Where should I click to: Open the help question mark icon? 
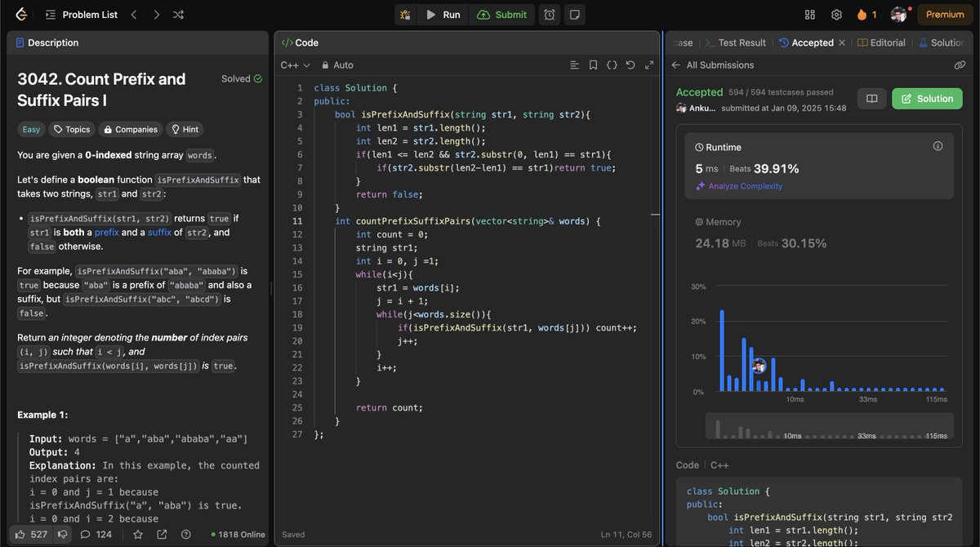coord(186,534)
